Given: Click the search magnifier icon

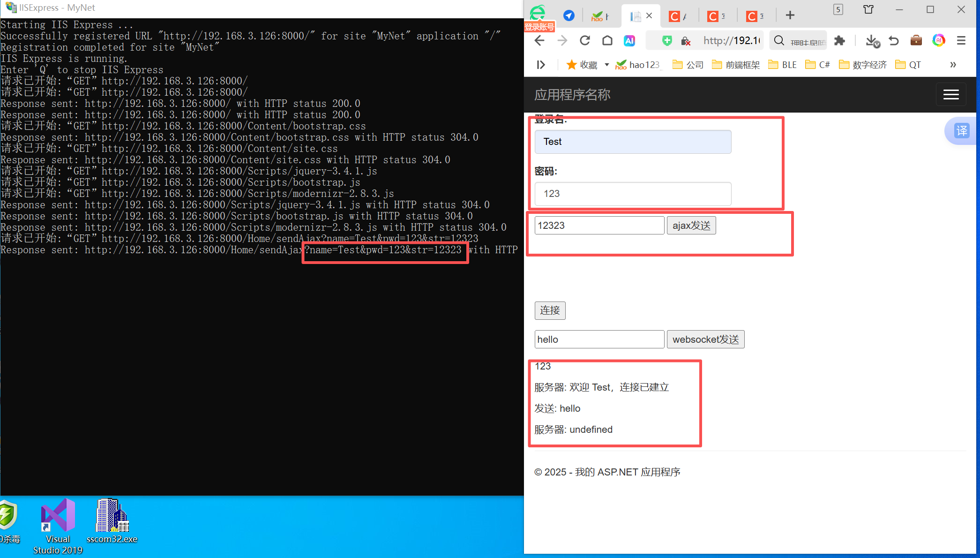Looking at the screenshot, I should (x=779, y=41).
